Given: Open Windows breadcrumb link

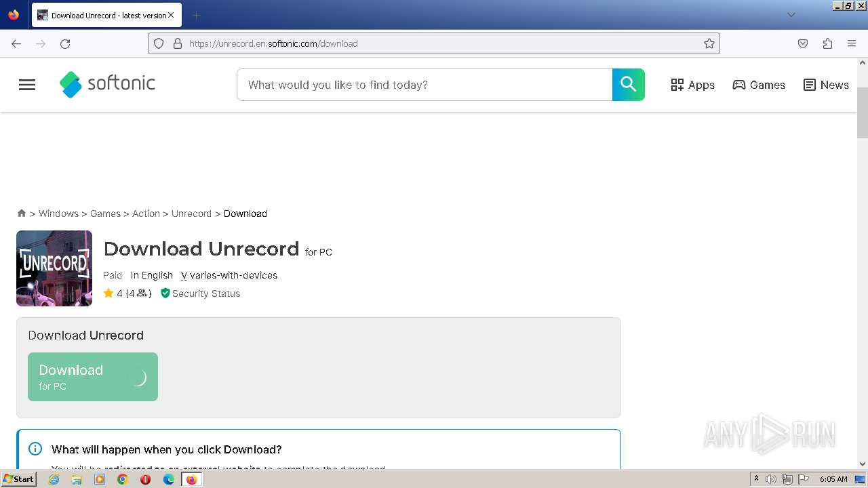Looking at the screenshot, I should [x=58, y=213].
